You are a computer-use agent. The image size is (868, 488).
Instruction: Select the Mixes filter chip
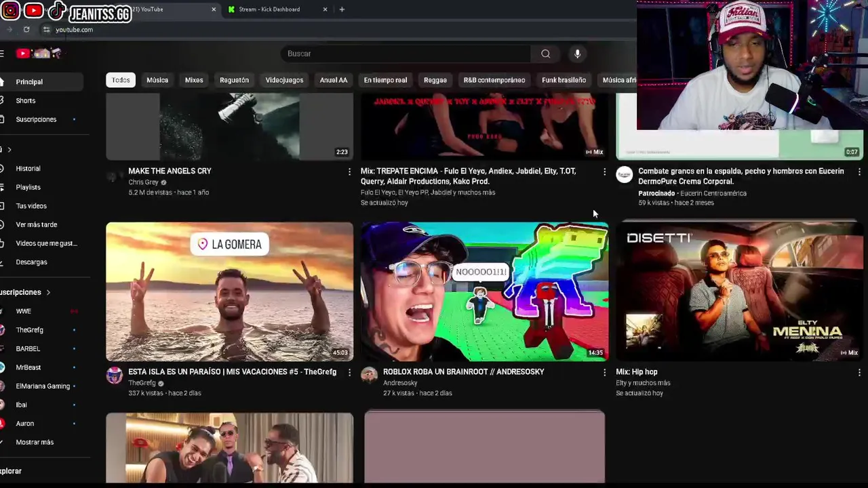tap(194, 80)
